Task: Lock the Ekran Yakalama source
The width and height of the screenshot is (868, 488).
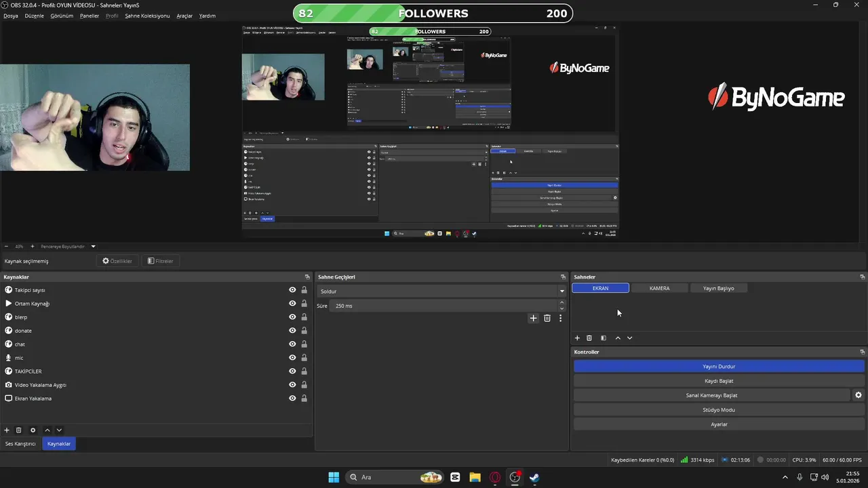Action: pos(304,399)
